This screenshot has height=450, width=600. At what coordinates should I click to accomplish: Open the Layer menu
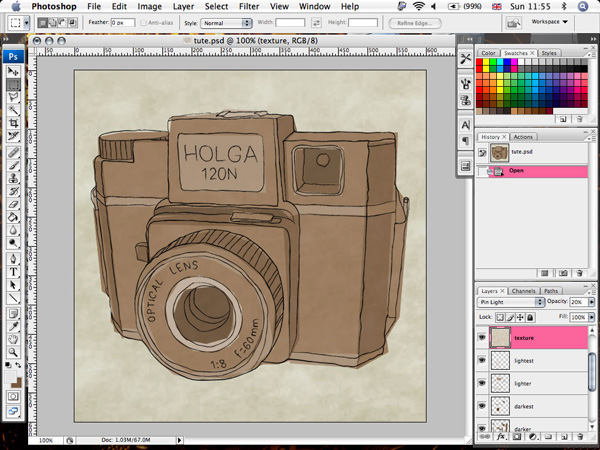tap(183, 7)
